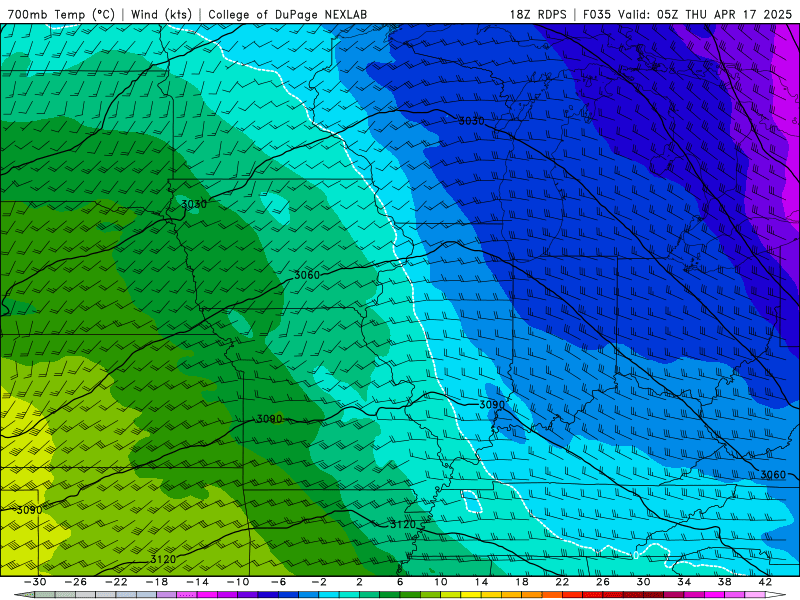Click the positive 22 value on the scale
The image size is (800, 600).
tap(562, 582)
